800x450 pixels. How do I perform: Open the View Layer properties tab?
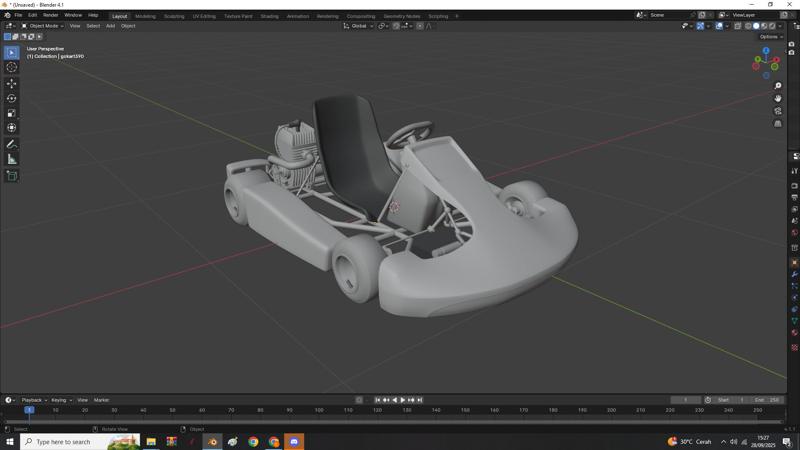[x=794, y=209]
